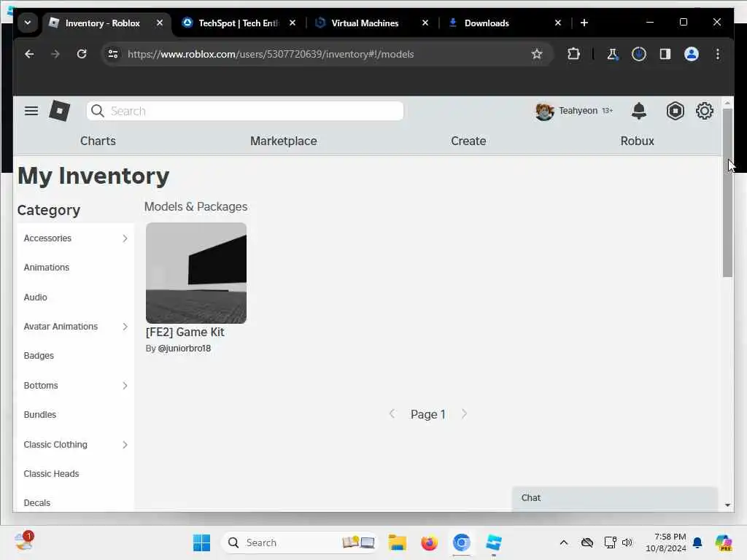Close the Inventory - Roblox tab
Screen dimensions: 747x560
click(x=160, y=23)
